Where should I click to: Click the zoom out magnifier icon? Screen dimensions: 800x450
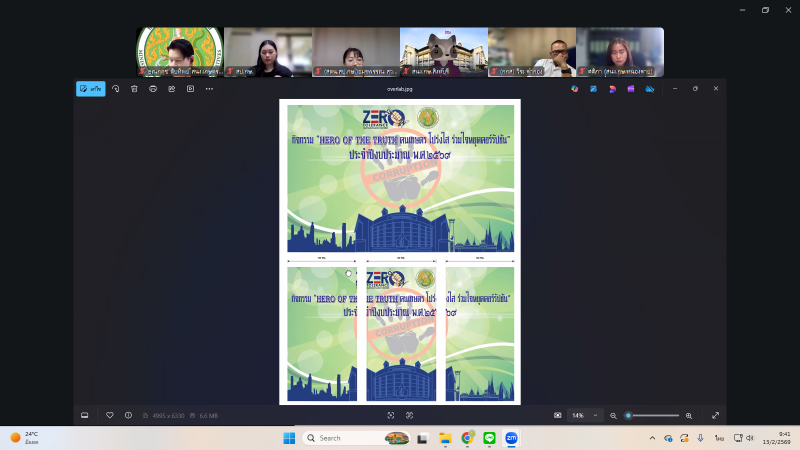614,415
